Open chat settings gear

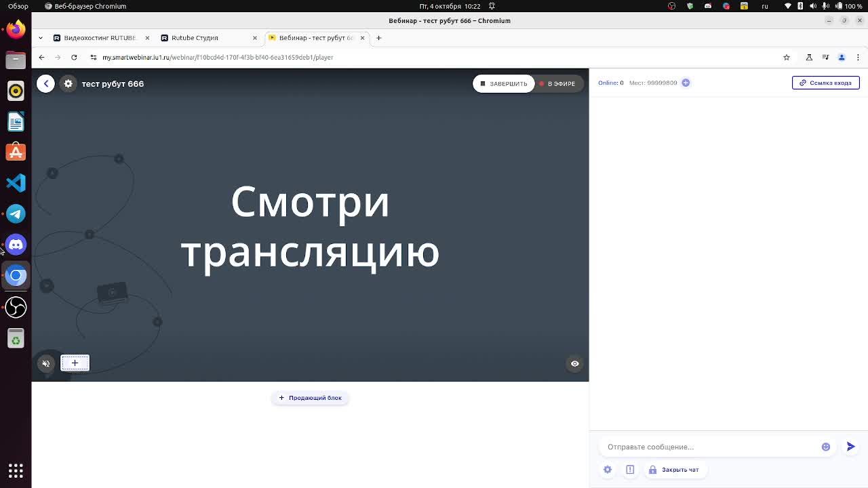(608, 470)
